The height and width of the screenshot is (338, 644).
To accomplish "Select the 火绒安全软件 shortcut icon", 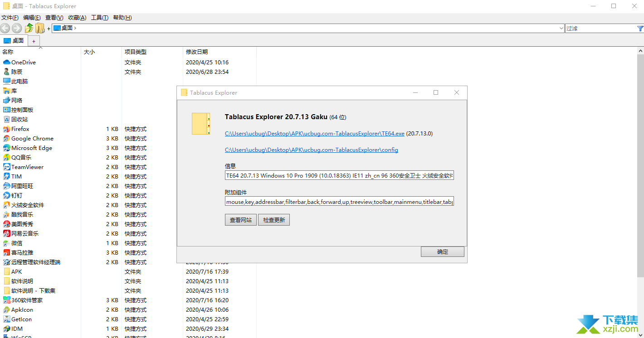I will pos(6,205).
